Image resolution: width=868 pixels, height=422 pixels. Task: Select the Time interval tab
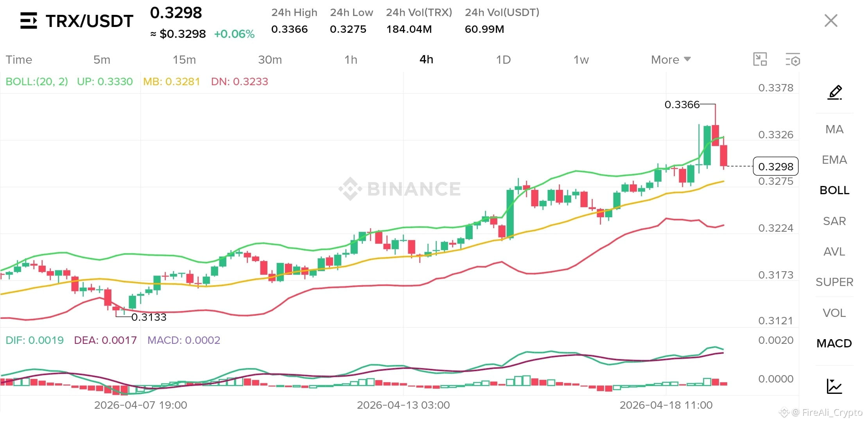19,59
